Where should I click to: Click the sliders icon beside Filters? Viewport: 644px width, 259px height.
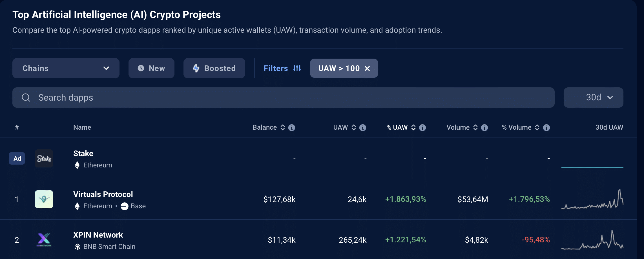click(x=297, y=68)
